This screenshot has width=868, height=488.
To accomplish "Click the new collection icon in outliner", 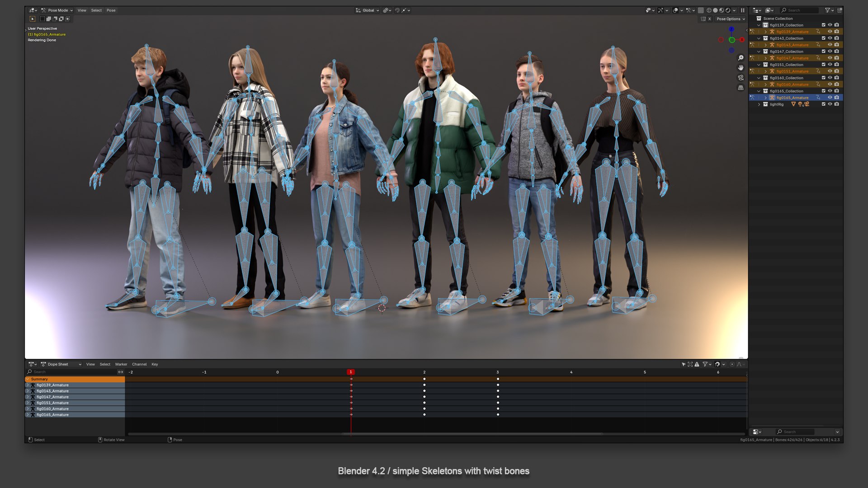I will [840, 10].
